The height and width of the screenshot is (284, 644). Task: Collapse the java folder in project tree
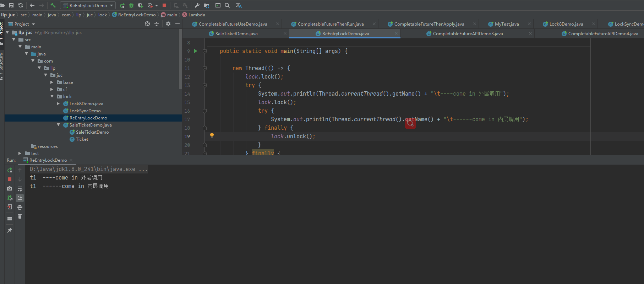(x=27, y=54)
